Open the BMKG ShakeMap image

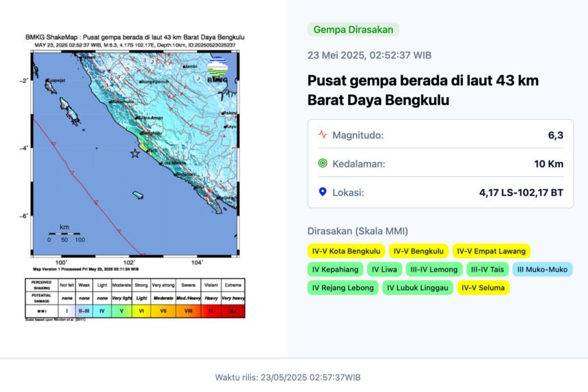point(135,178)
